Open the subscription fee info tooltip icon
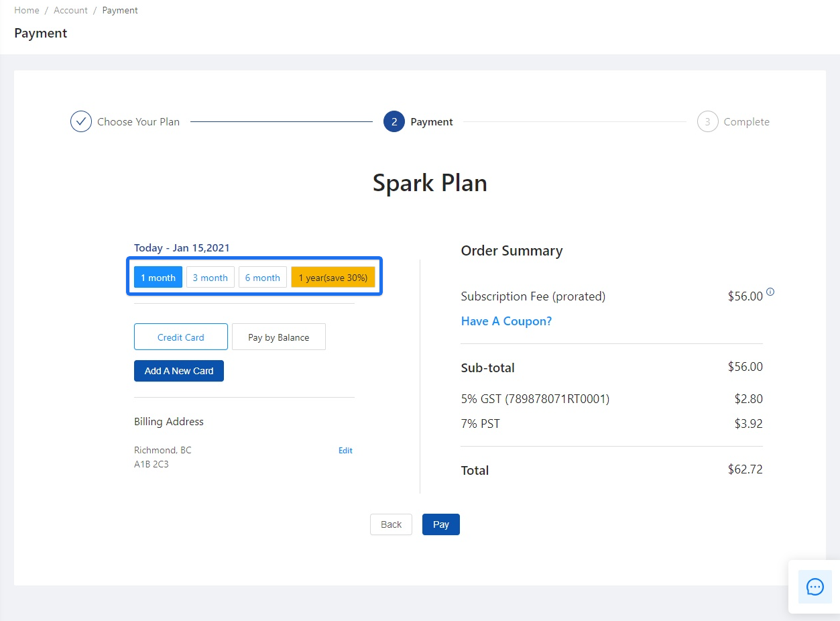This screenshot has width=840, height=621. click(x=770, y=292)
